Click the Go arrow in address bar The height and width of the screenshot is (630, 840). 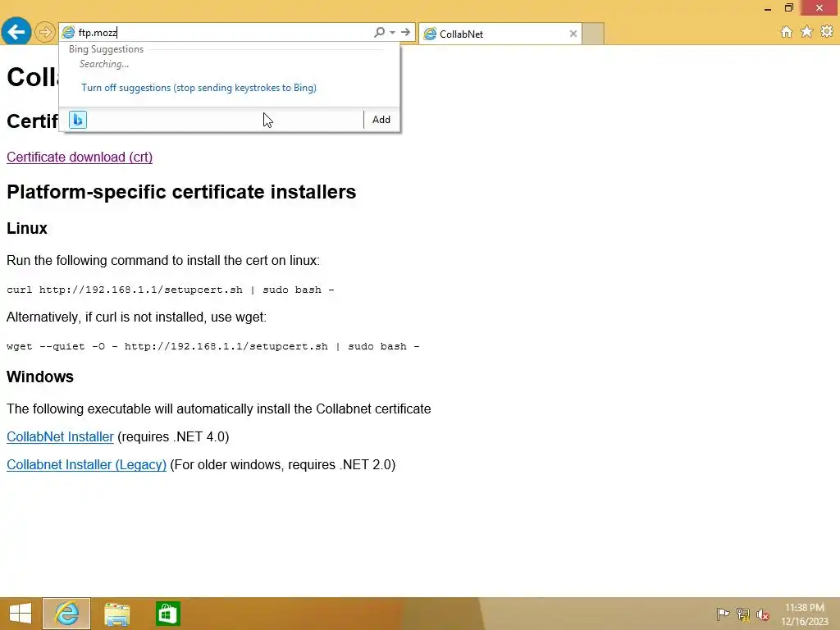click(405, 33)
